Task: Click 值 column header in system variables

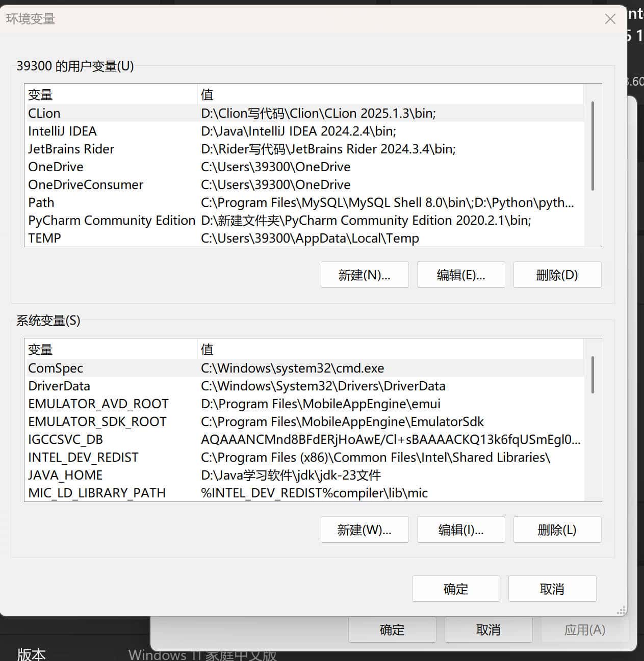Action: 391,349
